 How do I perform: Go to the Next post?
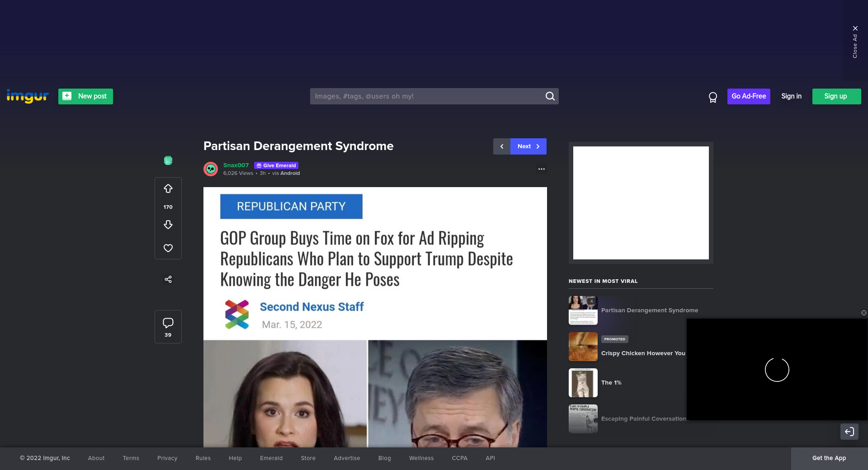click(x=528, y=146)
